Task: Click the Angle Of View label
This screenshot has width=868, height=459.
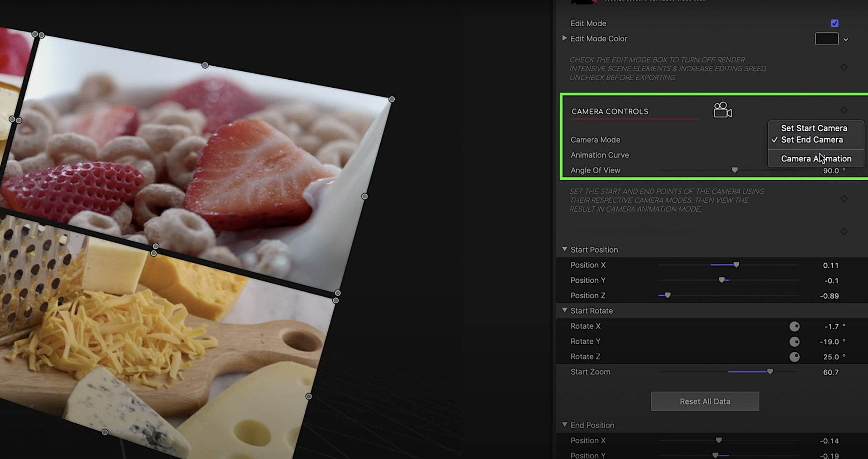Action: tap(595, 170)
